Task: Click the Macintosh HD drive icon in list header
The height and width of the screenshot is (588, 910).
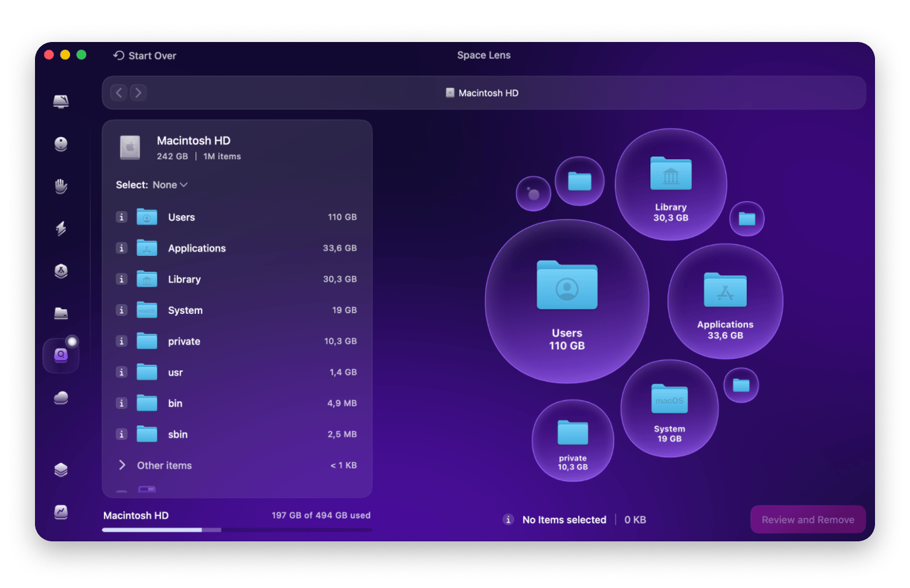Action: (130, 148)
